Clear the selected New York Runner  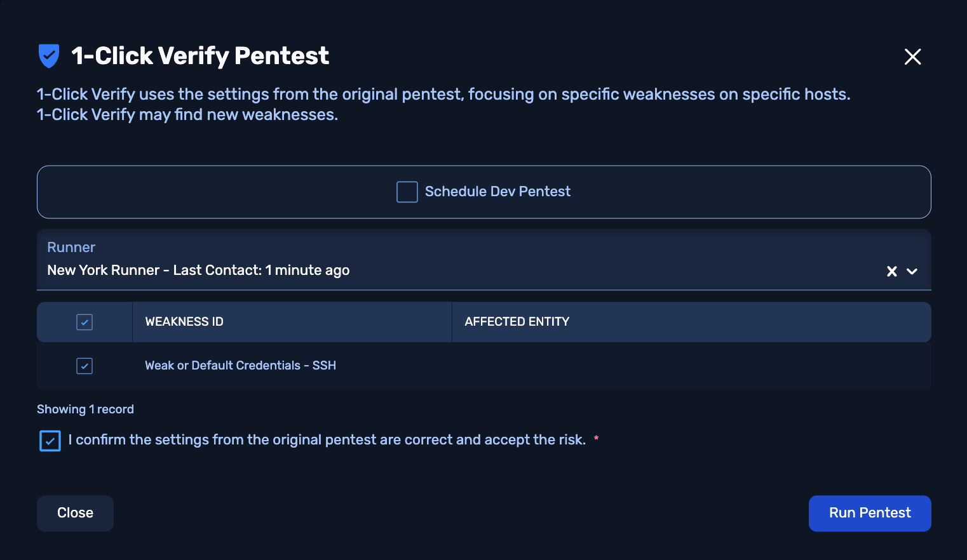pyautogui.click(x=891, y=271)
